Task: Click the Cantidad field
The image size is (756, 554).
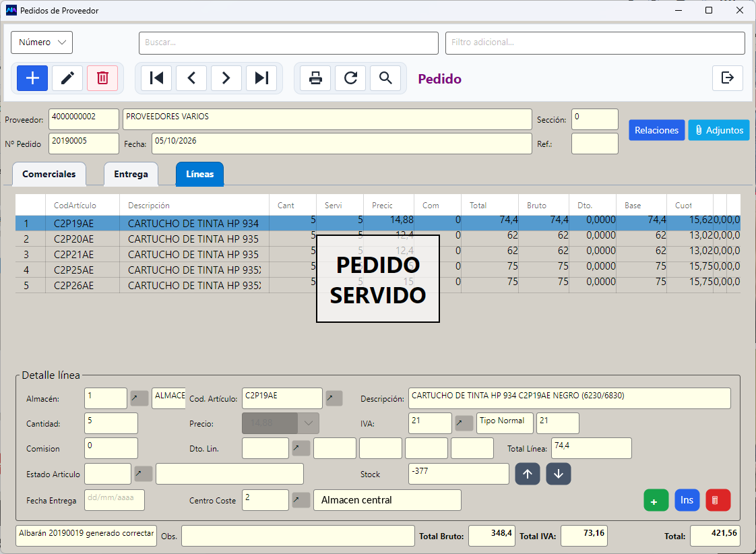Action: [111, 423]
